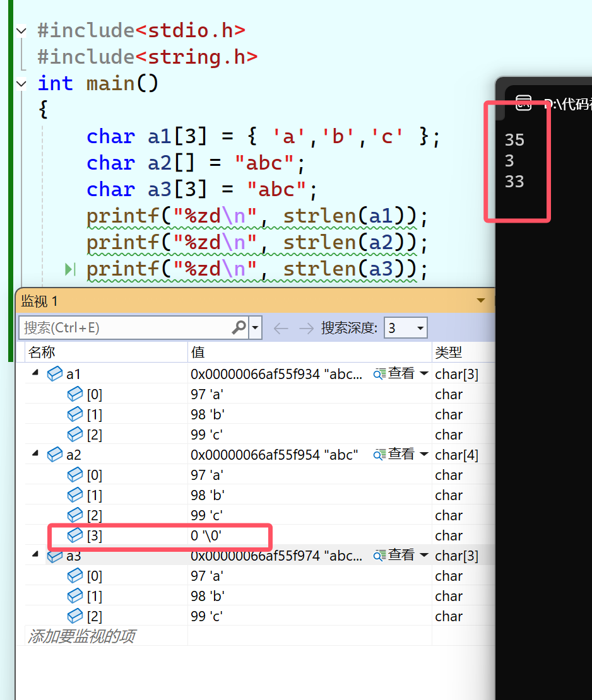Open the 查看 visualizer for a3
This screenshot has width=592, height=700.
click(394, 555)
